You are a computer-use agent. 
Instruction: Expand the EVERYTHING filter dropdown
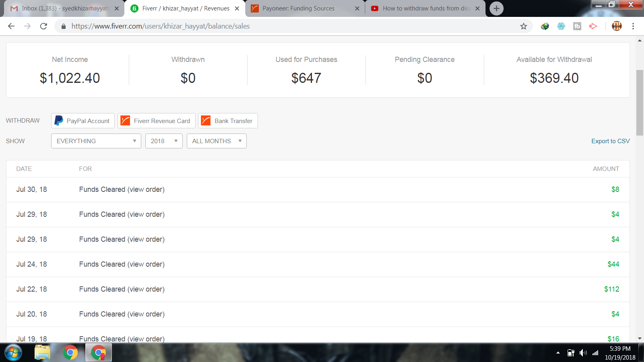point(96,141)
